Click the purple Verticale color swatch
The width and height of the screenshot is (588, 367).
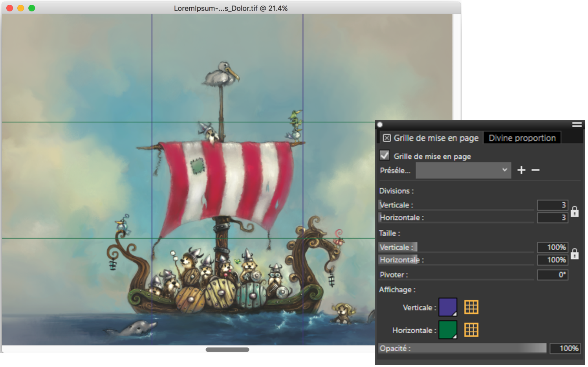(x=447, y=307)
